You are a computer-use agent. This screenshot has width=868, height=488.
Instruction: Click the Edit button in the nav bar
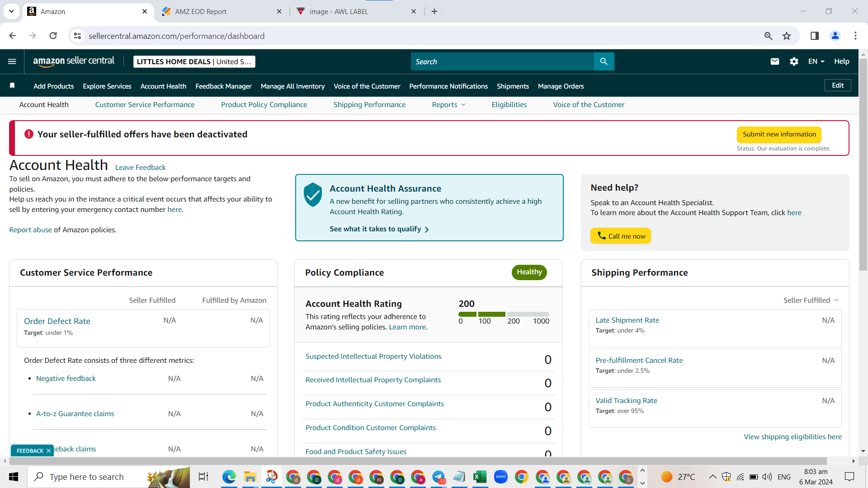pyautogui.click(x=838, y=85)
